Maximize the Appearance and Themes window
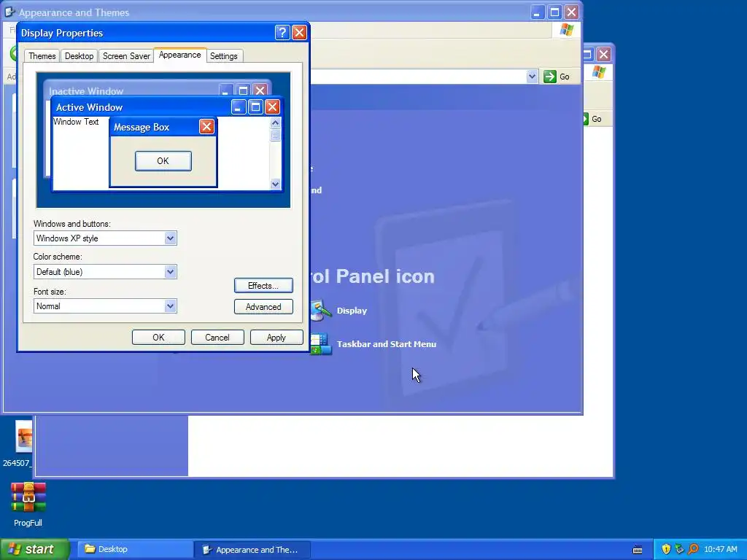Image resolution: width=747 pixels, height=560 pixels. [554, 12]
